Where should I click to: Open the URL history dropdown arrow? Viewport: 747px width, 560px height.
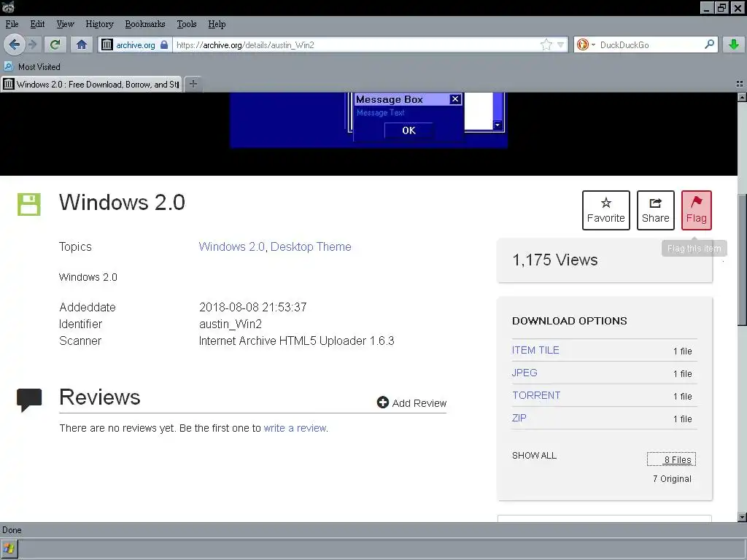point(561,45)
